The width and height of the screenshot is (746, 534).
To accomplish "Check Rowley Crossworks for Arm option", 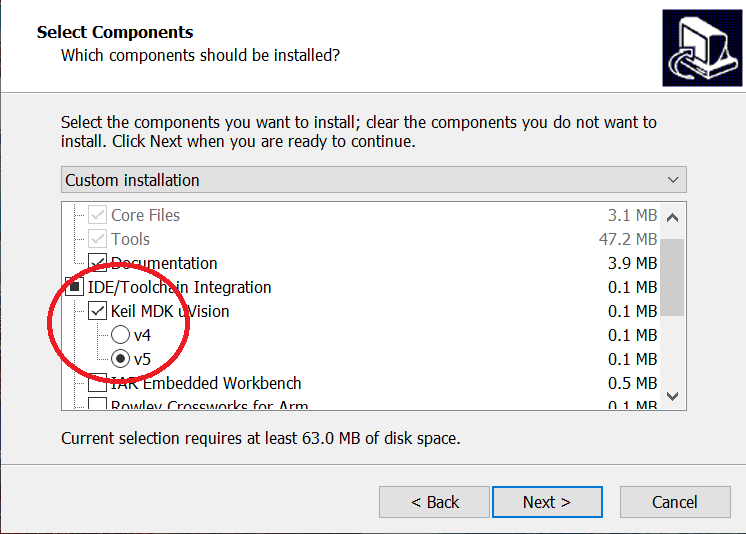I will coord(98,404).
